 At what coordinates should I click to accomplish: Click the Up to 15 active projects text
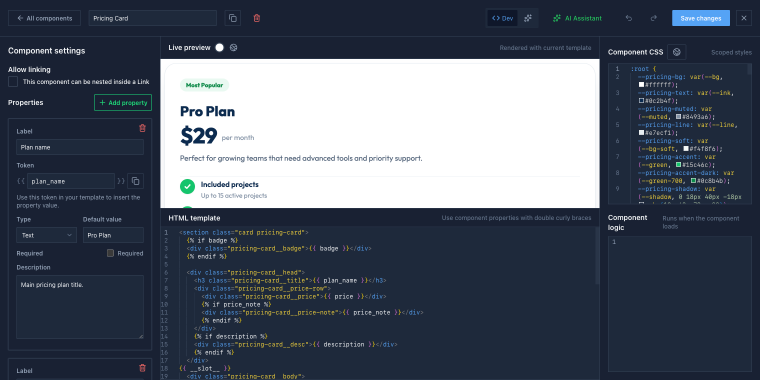[234, 196]
